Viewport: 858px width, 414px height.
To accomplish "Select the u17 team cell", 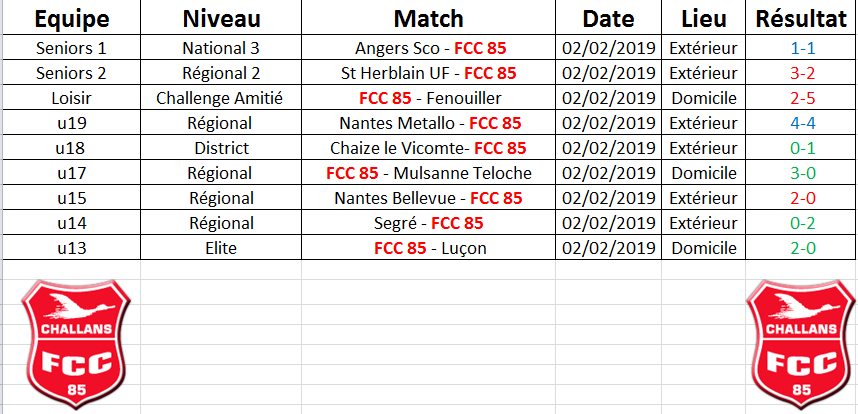I will [x=72, y=173].
